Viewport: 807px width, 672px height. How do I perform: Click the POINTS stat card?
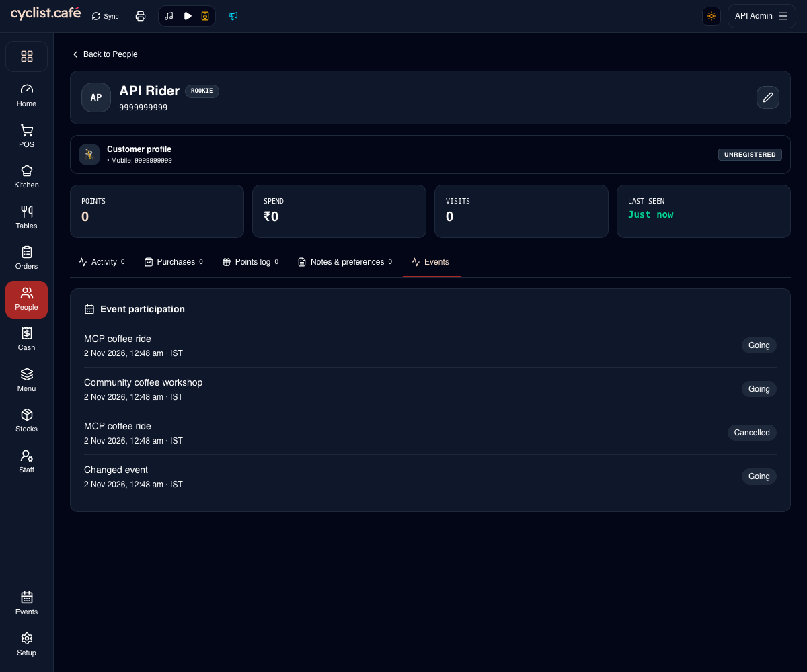[x=157, y=211]
